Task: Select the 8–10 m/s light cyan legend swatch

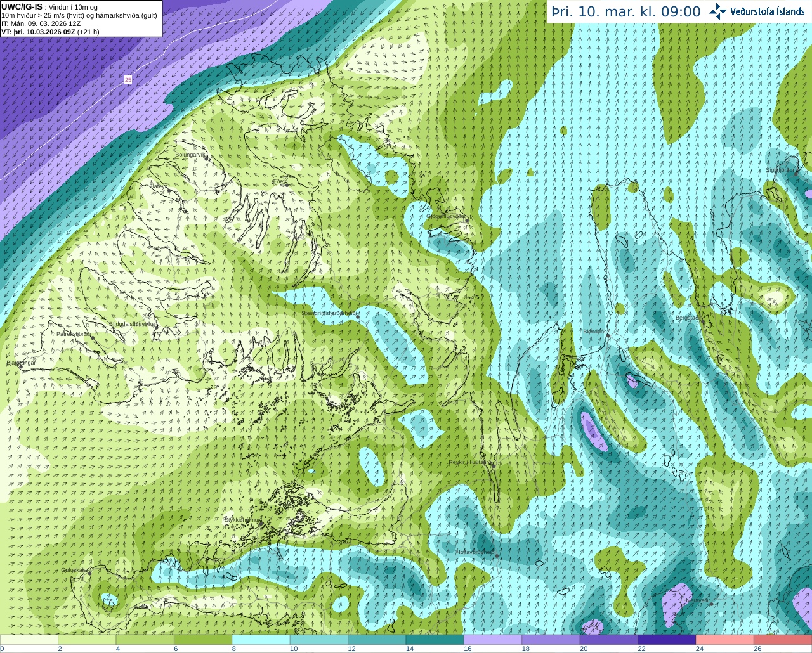Action: (x=261, y=640)
